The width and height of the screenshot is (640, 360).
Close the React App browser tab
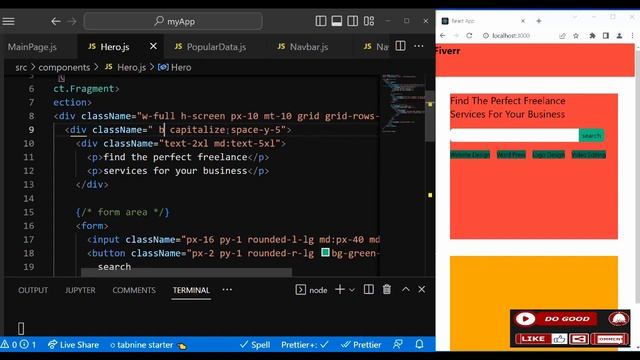523,21
